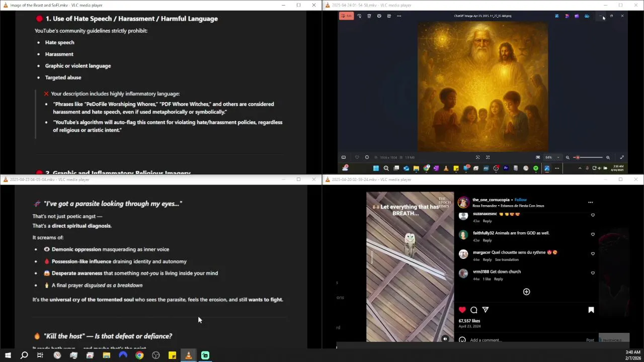
Task: Follow the_one_cornucopia on Instagram
Action: (x=521, y=200)
